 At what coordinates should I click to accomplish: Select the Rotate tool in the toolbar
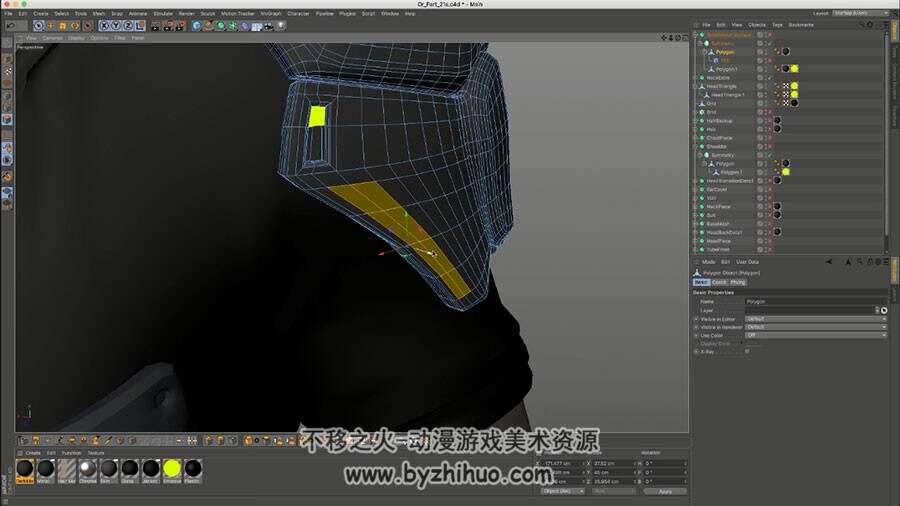pyautogui.click(x=75, y=26)
